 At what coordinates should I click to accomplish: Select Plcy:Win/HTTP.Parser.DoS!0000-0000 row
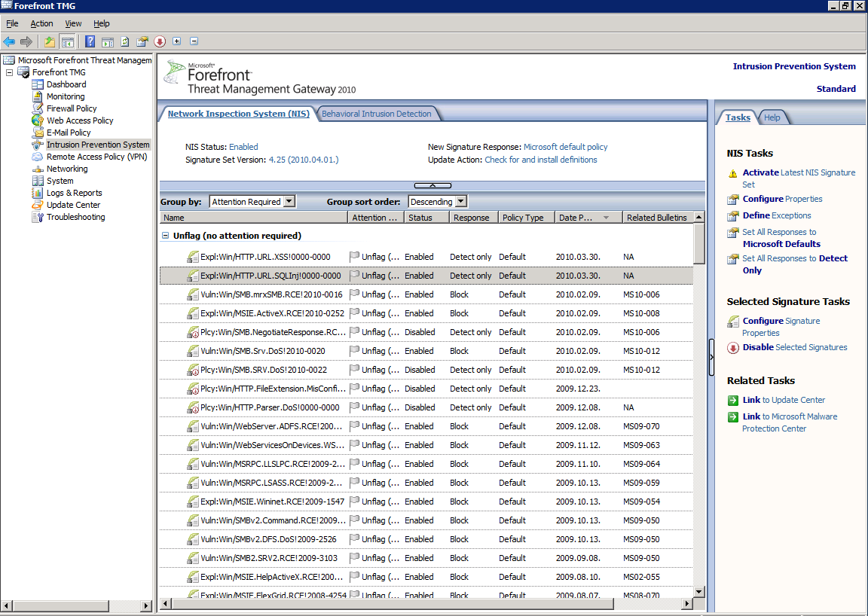point(426,407)
